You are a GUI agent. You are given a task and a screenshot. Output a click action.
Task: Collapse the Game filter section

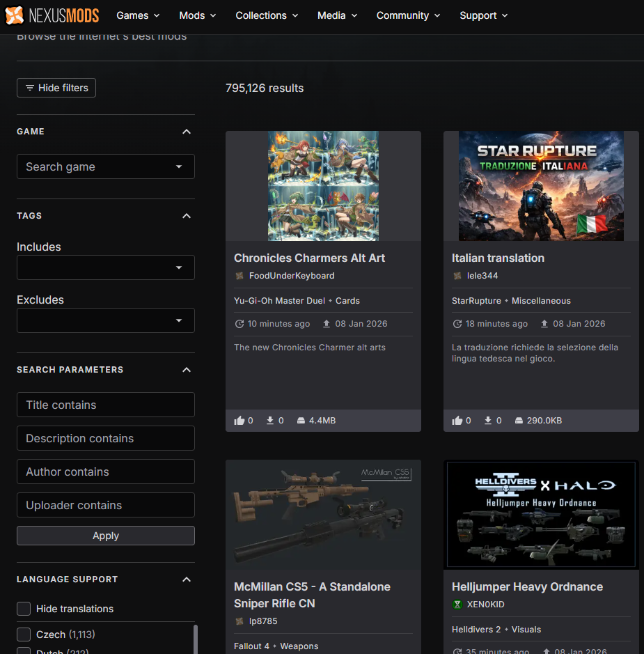pos(187,132)
